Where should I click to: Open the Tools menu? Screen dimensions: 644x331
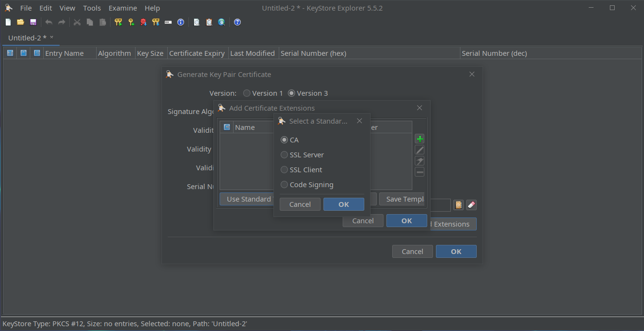click(92, 8)
